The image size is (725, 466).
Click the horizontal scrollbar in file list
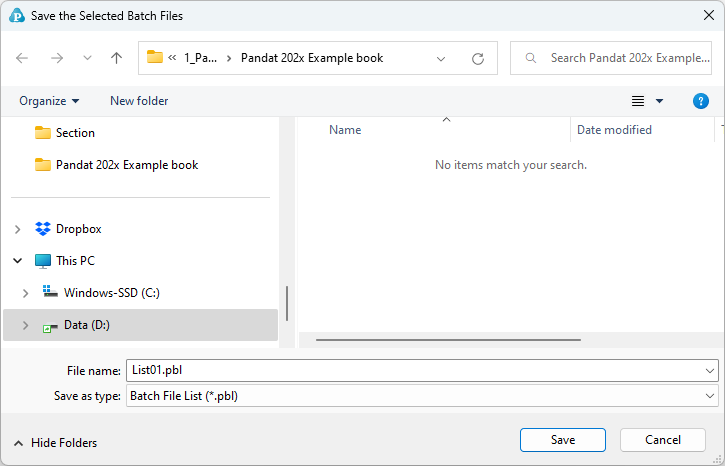(x=445, y=340)
